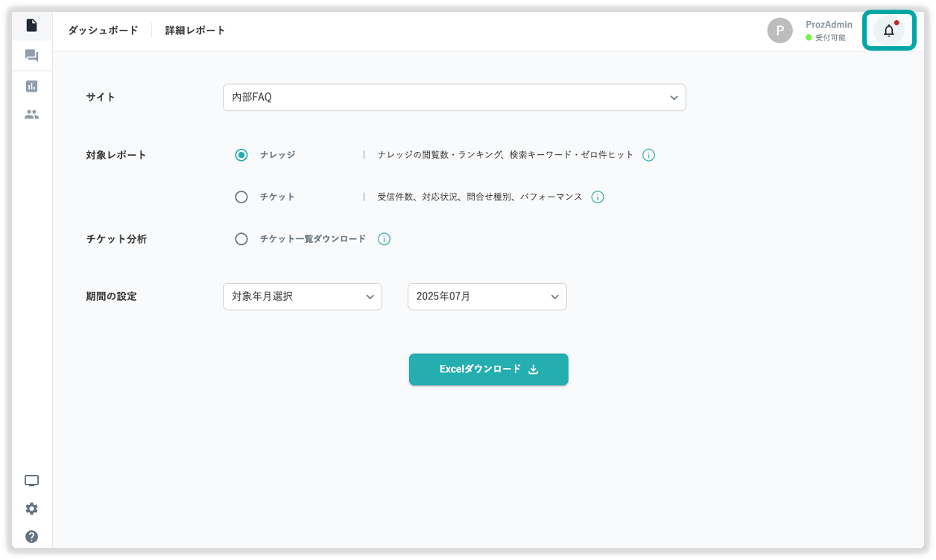Screen dimensions: 936x560
Task: Click info icon beside ナレッジ description
Action: [648, 155]
